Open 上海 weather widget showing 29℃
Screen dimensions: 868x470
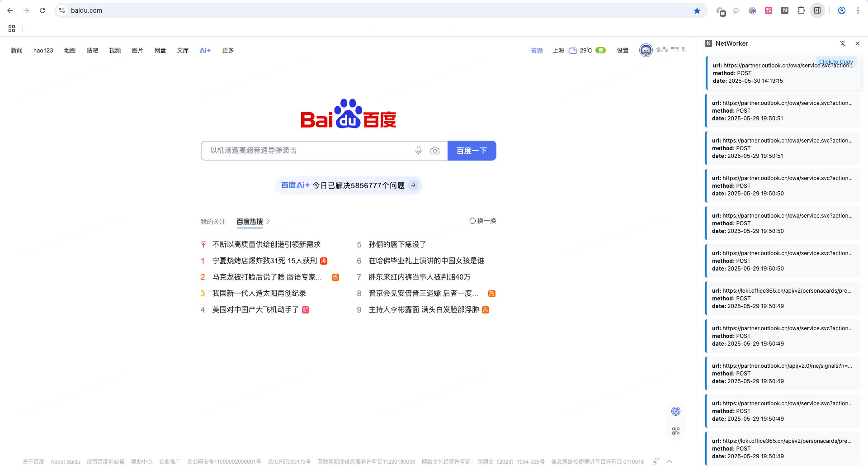tap(579, 50)
